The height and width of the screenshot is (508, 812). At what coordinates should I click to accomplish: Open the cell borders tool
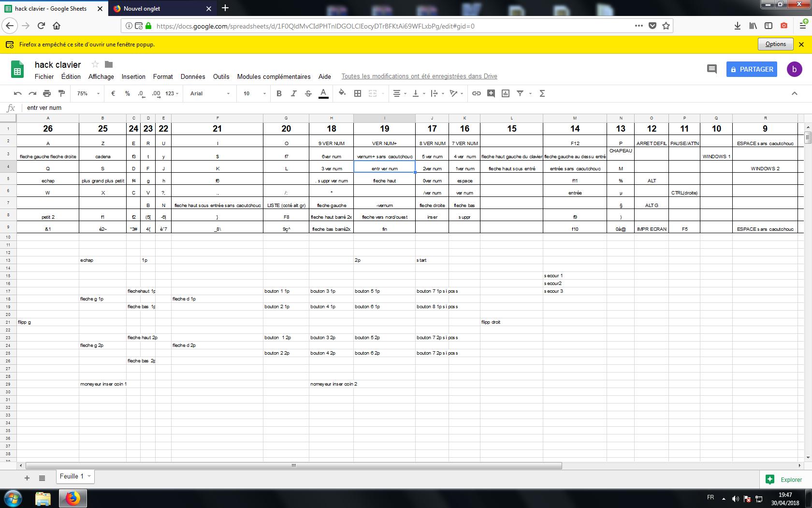[358, 93]
